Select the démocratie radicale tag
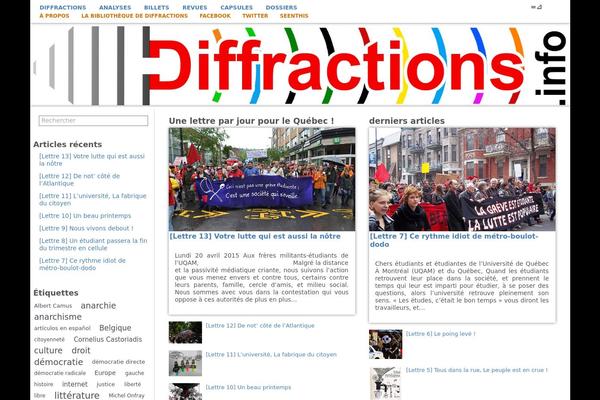 pyautogui.click(x=60, y=373)
